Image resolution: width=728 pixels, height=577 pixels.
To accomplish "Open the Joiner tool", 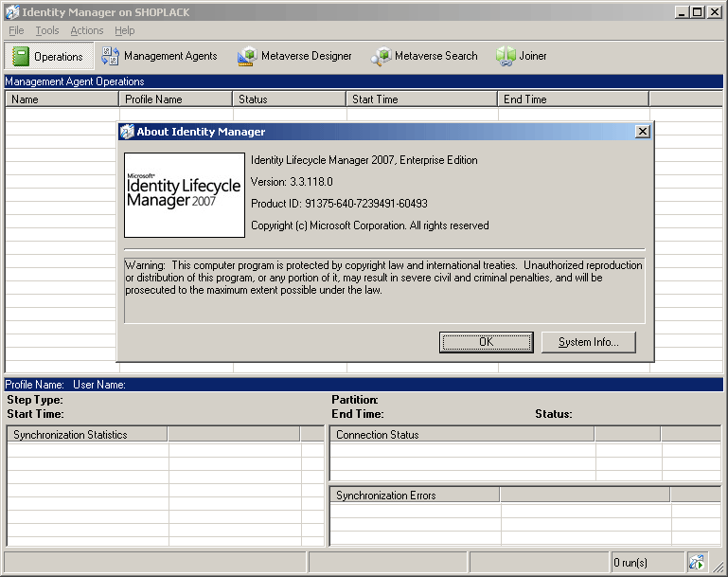I will tap(522, 56).
